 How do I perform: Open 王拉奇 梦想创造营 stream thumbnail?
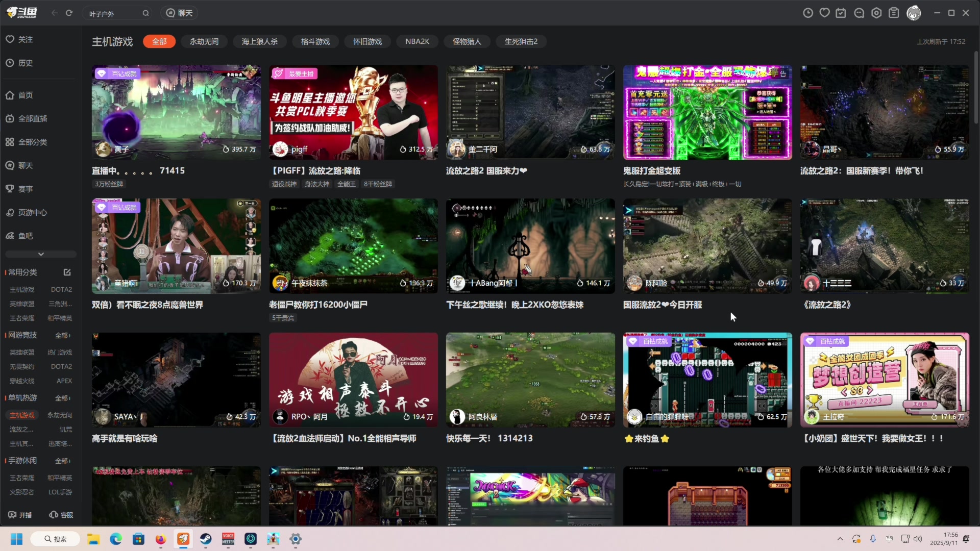click(885, 380)
